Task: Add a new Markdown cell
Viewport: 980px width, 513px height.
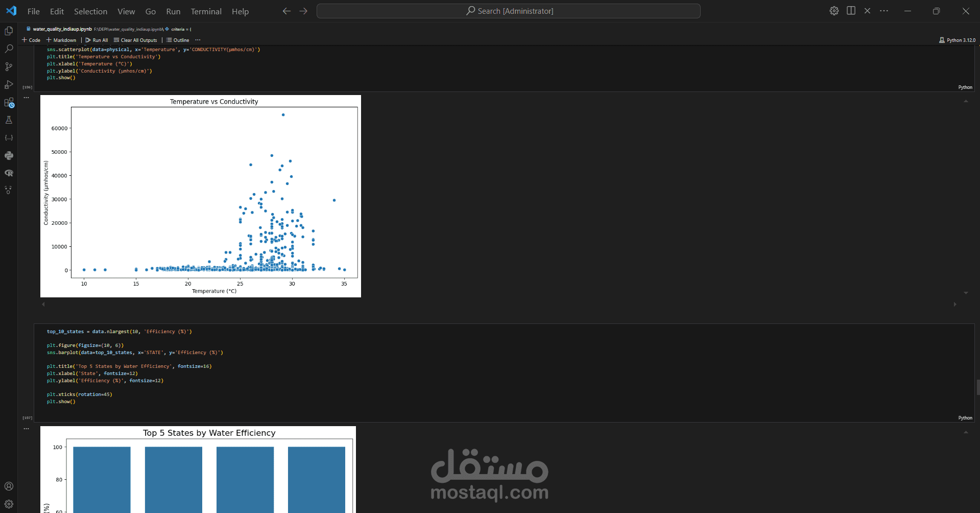Action: tap(61, 40)
